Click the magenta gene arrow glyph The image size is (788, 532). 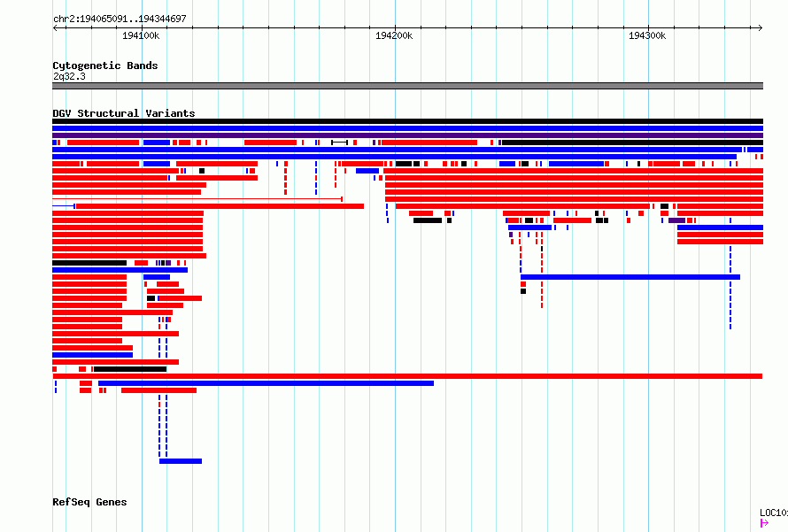click(765, 523)
